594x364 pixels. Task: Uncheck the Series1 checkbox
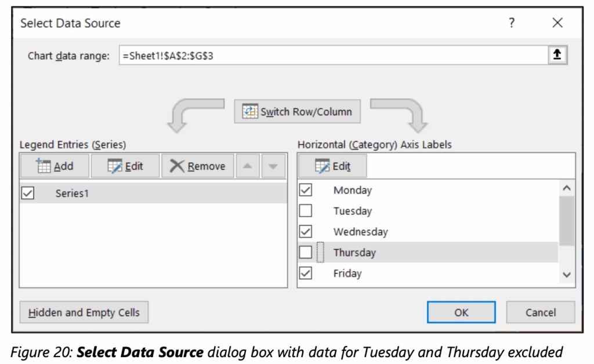tap(27, 194)
